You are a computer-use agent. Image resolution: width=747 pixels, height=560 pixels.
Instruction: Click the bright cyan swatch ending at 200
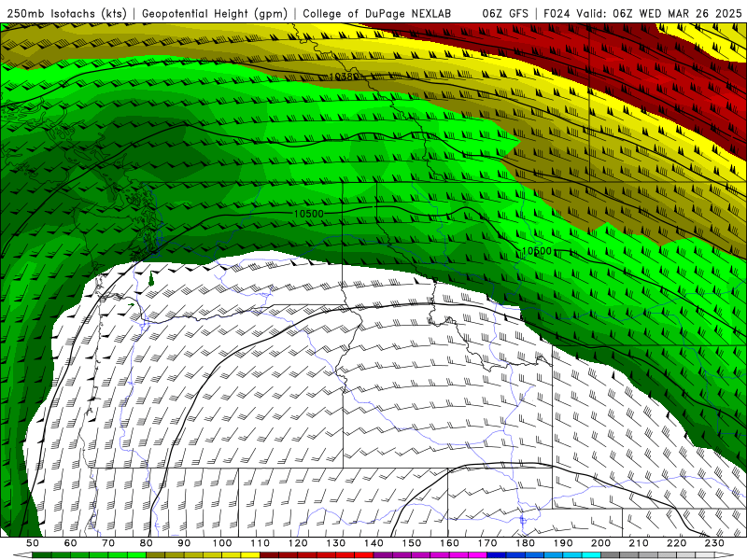(x=592, y=555)
